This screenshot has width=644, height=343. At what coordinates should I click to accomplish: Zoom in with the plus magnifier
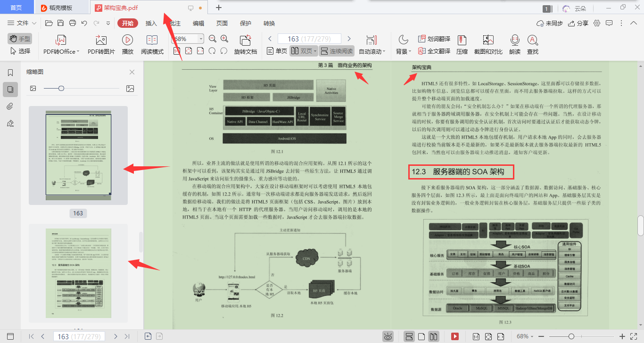(224, 39)
